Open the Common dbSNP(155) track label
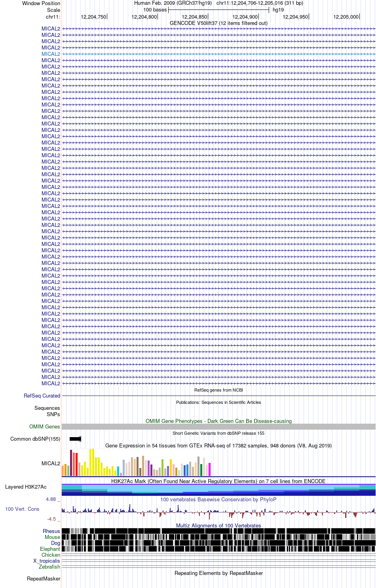 click(x=35, y=439)
